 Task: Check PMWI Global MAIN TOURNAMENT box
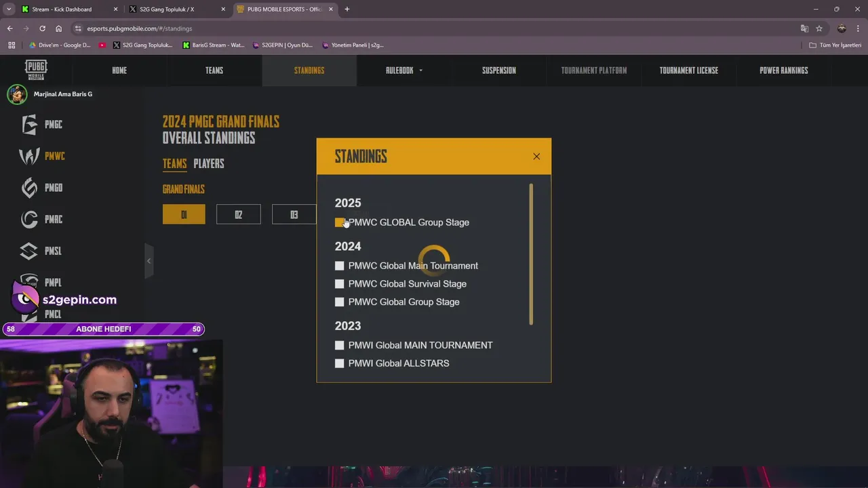pos(340,345)
